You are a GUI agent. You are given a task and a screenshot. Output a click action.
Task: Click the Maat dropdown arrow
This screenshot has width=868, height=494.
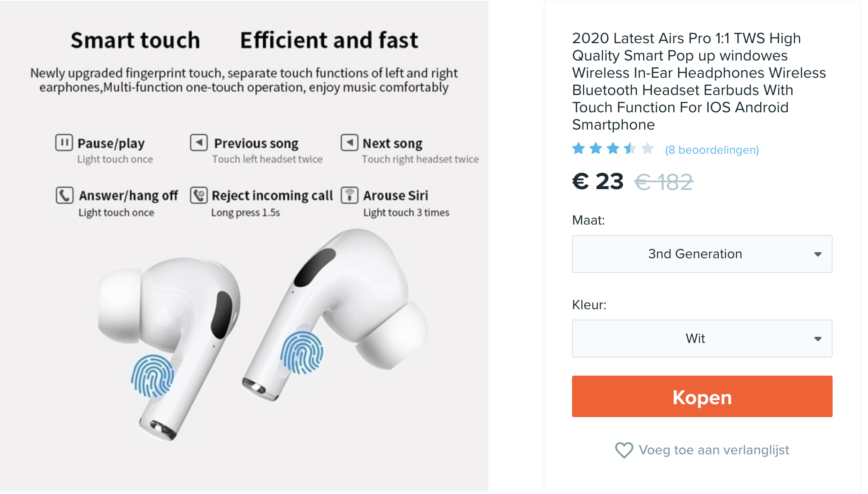point(818,254)
